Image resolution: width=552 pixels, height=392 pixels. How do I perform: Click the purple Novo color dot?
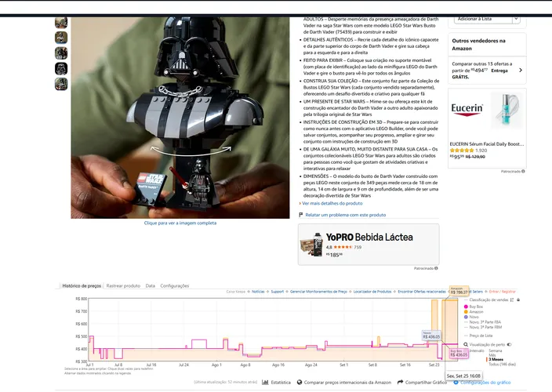click(466, 317)
